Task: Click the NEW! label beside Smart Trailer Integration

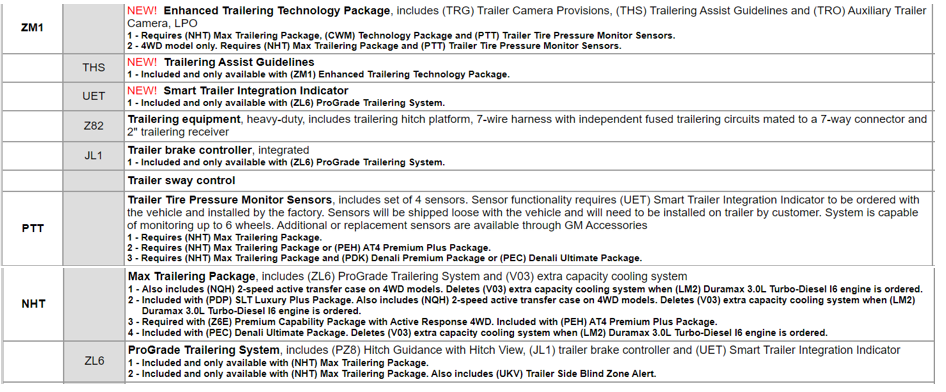Action: pos(142,90)
